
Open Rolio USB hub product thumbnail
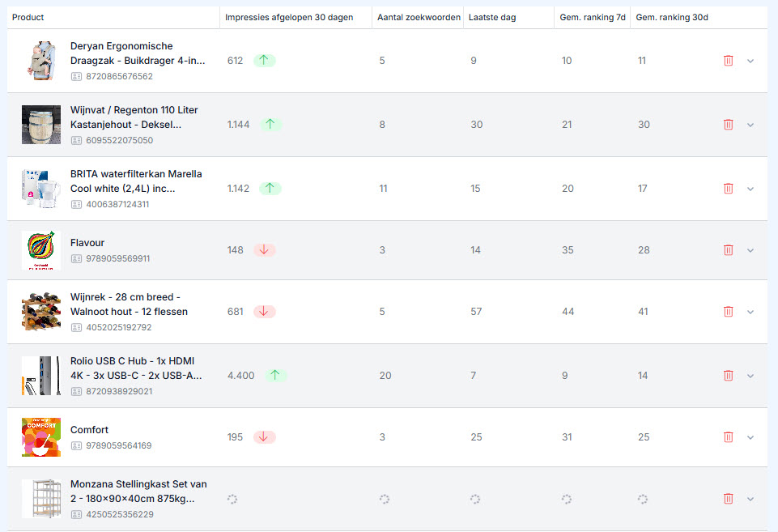(41, 376)
